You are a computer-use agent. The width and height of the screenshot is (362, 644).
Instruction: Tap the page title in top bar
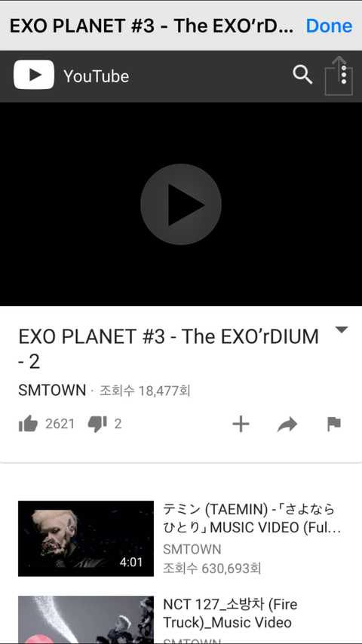[x=152, y=26]
